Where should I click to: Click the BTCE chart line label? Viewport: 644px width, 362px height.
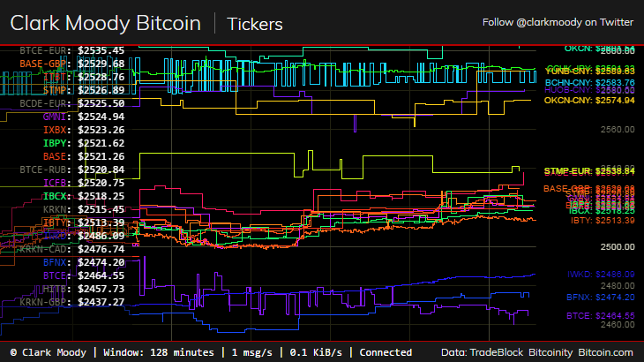(601, 315)
